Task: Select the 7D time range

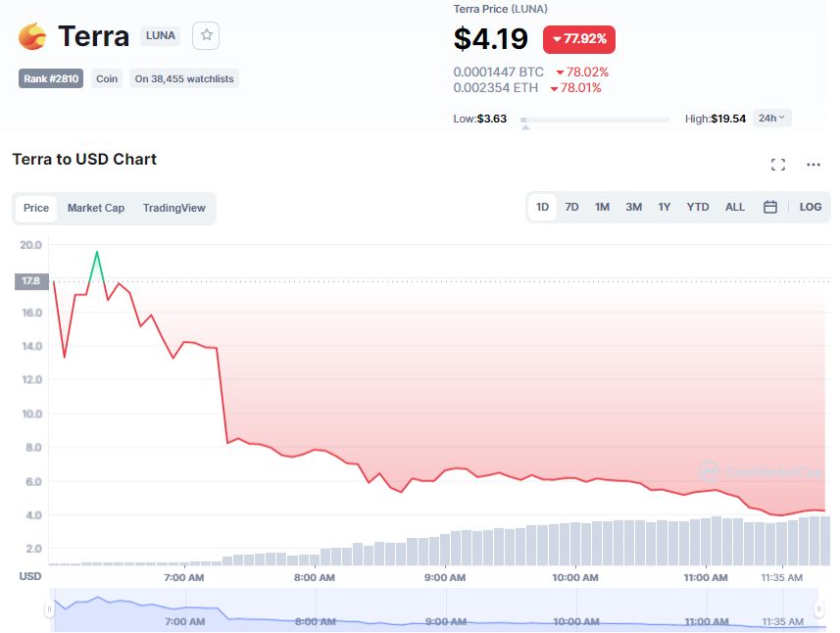Action: click(572, 207)
